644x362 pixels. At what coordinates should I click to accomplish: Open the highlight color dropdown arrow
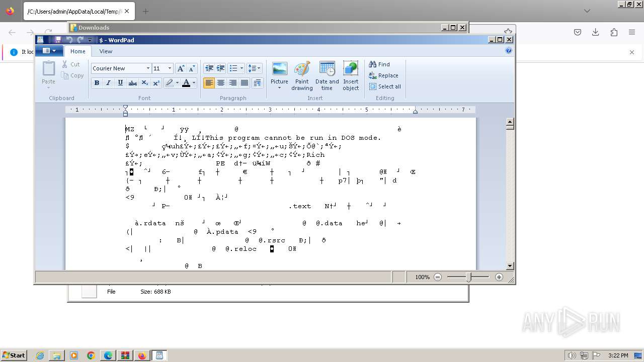[x=177, y=83]
